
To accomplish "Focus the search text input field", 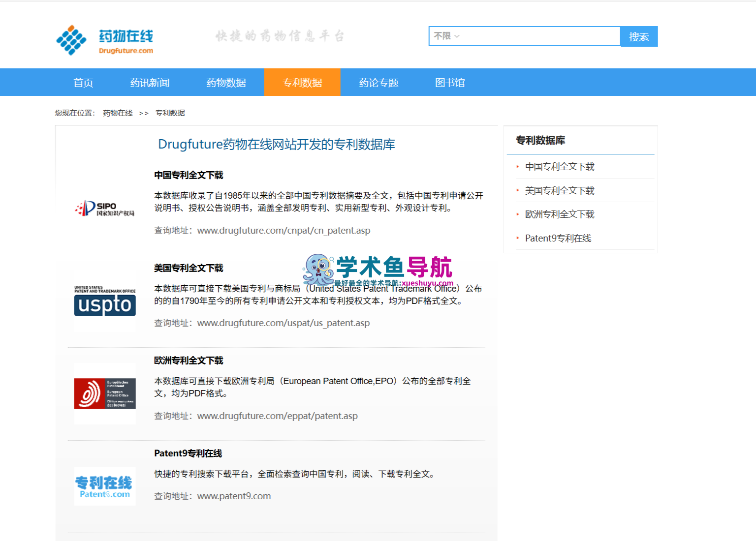I will [541, 36].
